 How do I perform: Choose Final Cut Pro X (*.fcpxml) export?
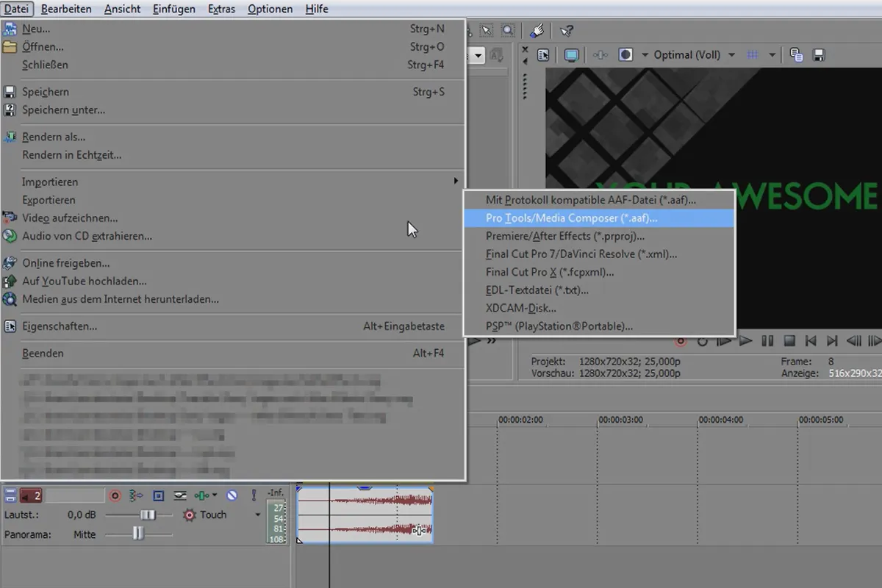tap(599, 272)
